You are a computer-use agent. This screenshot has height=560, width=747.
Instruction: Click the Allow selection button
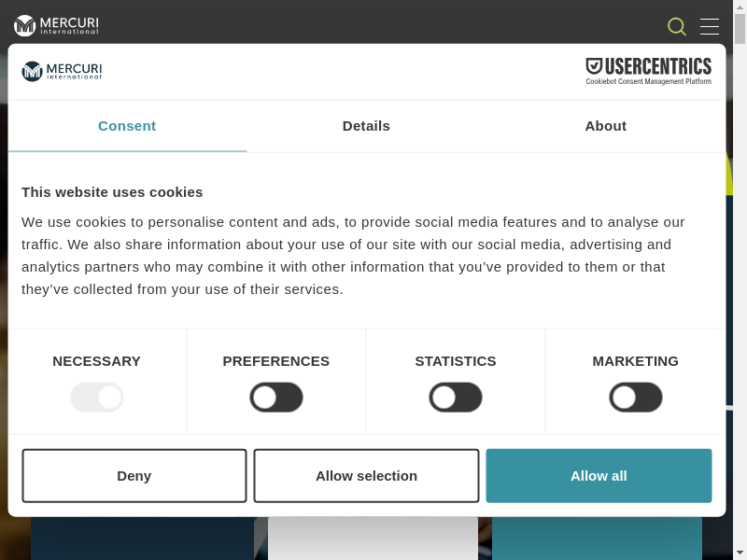click(x=366, y=476)
